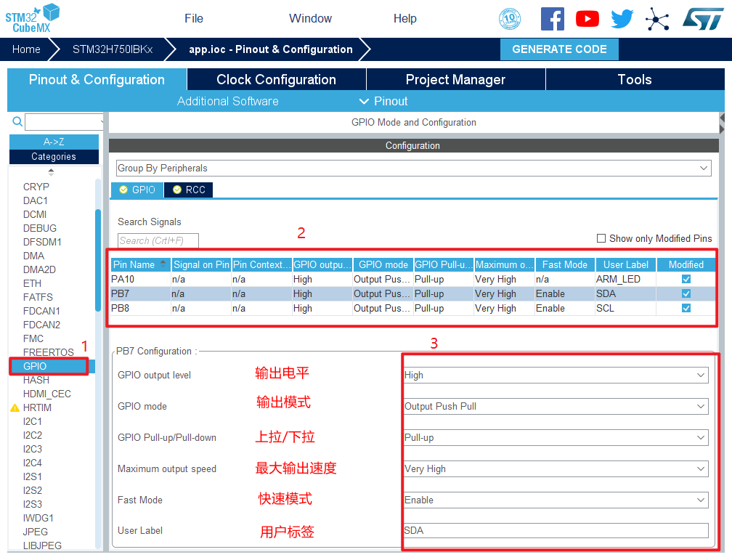Expand the Maximum output speed dropdown
732x560 pixels.
[556, 468]
